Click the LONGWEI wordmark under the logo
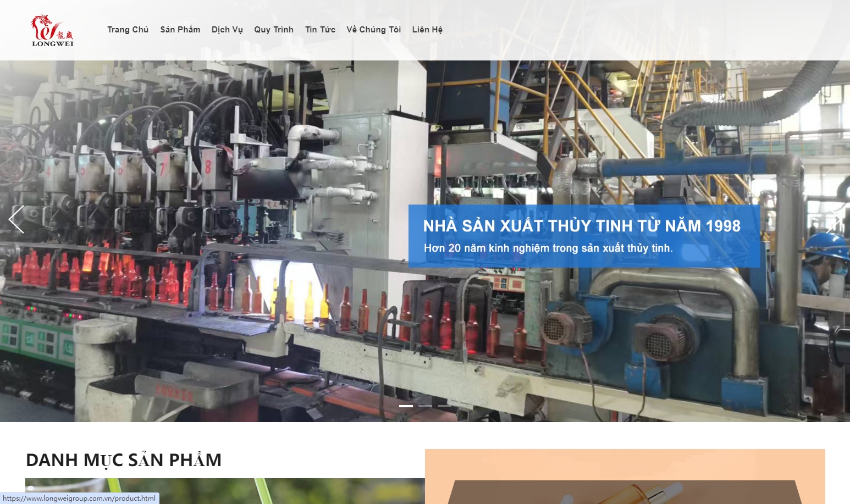The image size is (850, 504). [52, 44]
